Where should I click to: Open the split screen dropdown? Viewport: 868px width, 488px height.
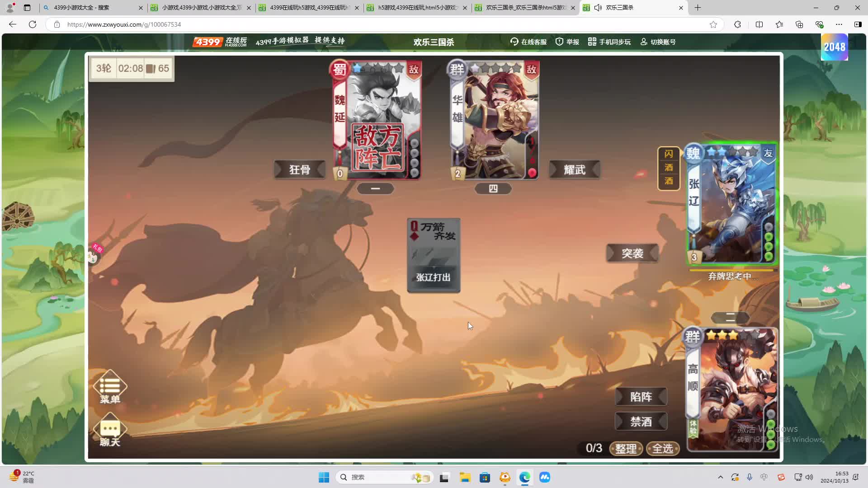pos(759,24)
